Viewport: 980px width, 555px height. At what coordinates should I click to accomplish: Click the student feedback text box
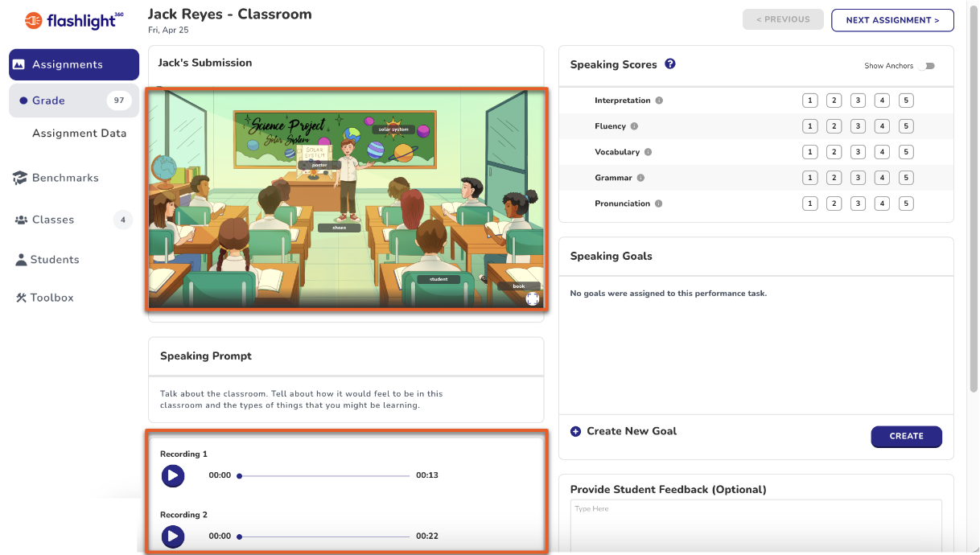click(x=756, y=526)
